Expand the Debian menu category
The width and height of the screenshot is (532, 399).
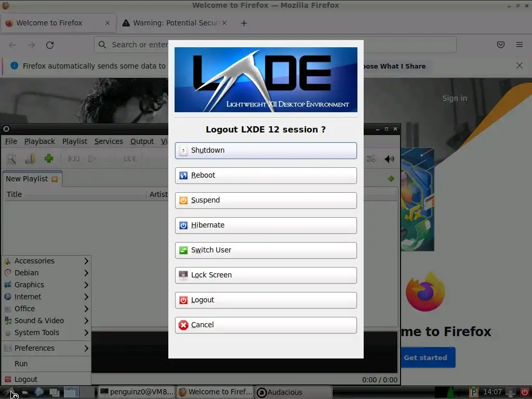coord(46,273)
